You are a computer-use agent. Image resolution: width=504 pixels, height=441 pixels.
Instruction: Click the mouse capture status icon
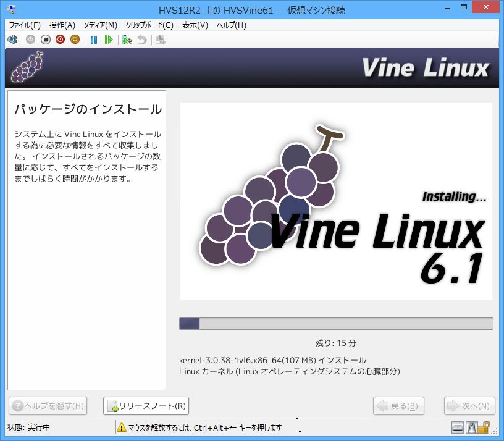pos(471,427)
